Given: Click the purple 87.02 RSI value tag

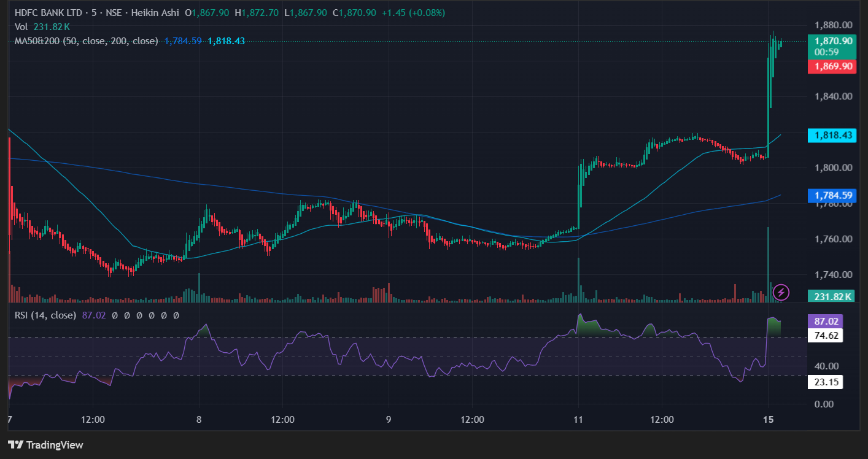Looking at the screenshot, I should (826, 321).
